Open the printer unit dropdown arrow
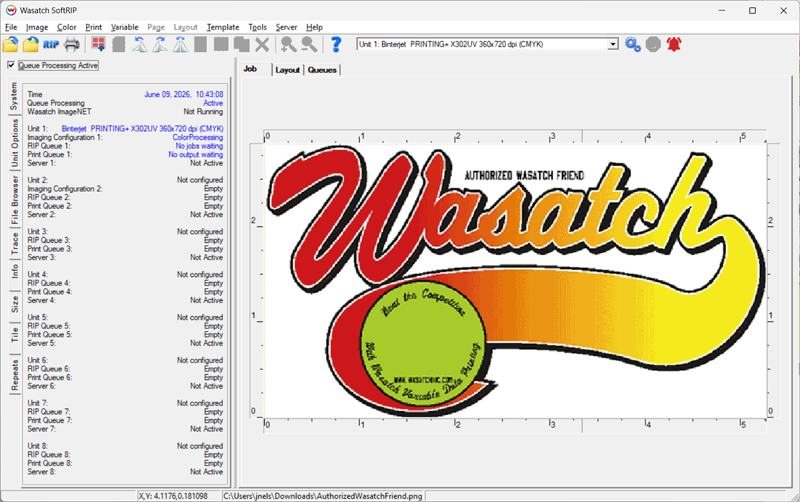This screenshot has width=800, height=502. click(x=613, y=44)
